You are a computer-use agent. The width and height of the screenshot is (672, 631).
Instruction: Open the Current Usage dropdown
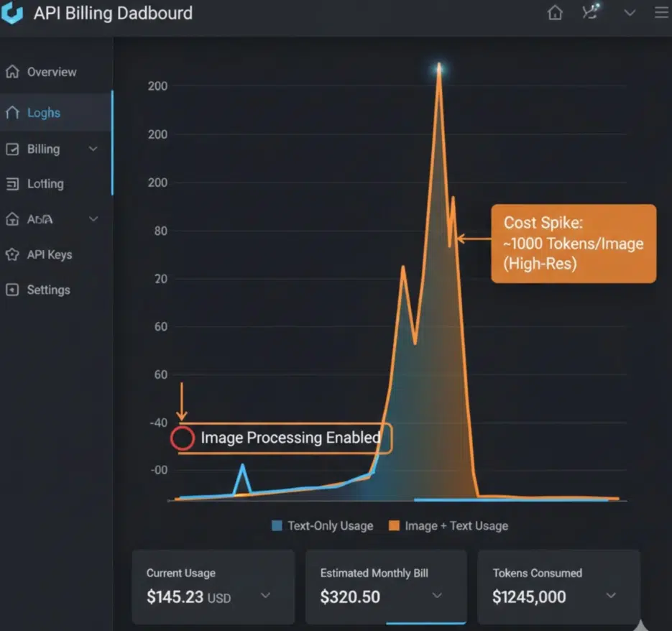pos(266,595)
